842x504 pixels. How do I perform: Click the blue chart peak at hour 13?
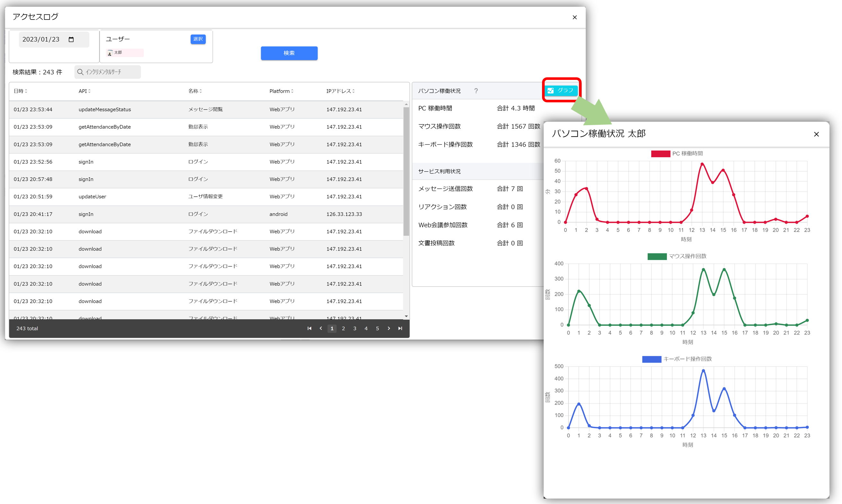pyautogui.click(x=703, y=371)
